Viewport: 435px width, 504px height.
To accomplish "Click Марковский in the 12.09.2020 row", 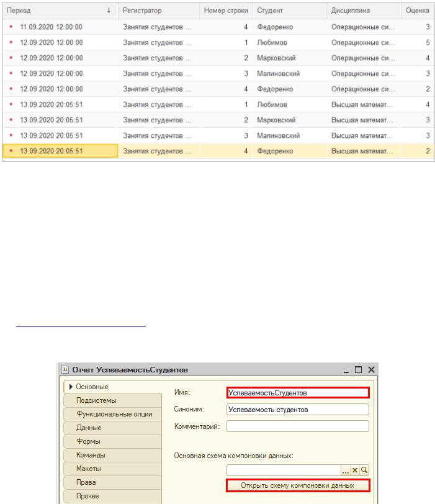I will pos(276,58).
